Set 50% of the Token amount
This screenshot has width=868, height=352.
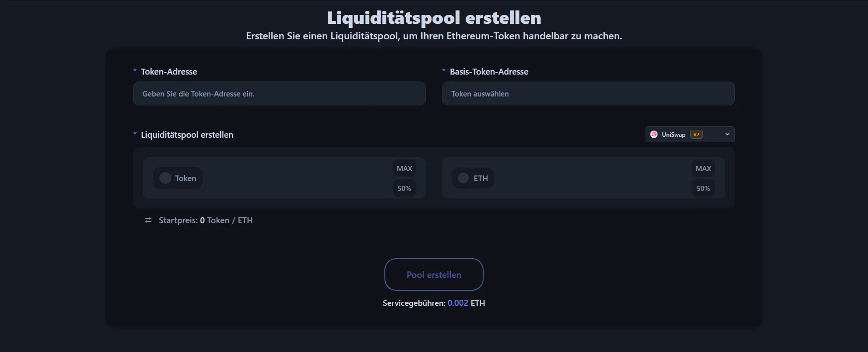pyautogui.click(x=404, y=188)
